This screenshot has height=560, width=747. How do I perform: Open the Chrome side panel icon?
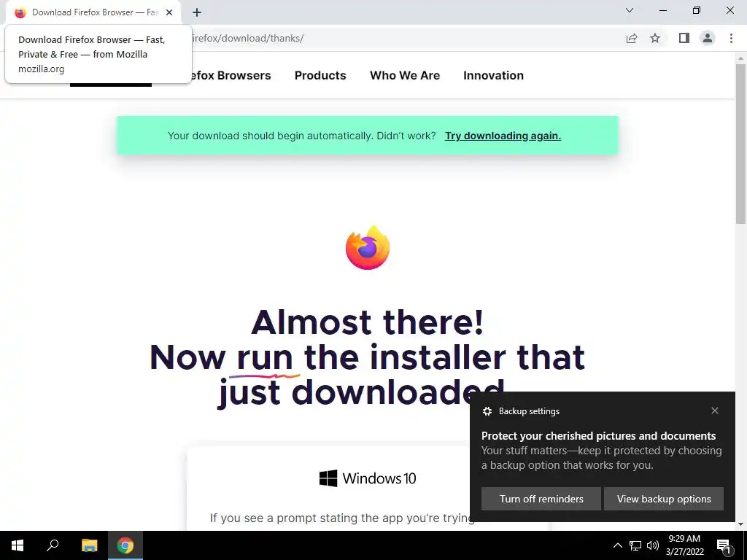pos(684,38)
